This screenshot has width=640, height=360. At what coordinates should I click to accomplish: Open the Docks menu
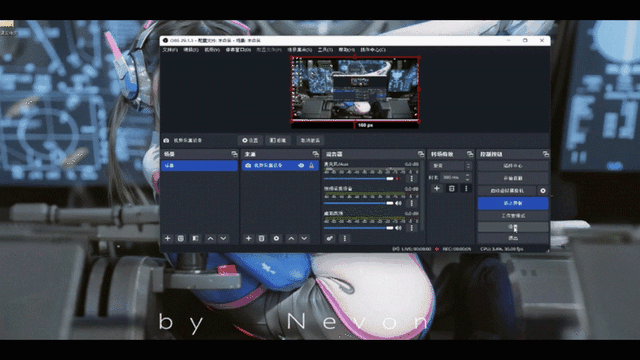[238, 50]
